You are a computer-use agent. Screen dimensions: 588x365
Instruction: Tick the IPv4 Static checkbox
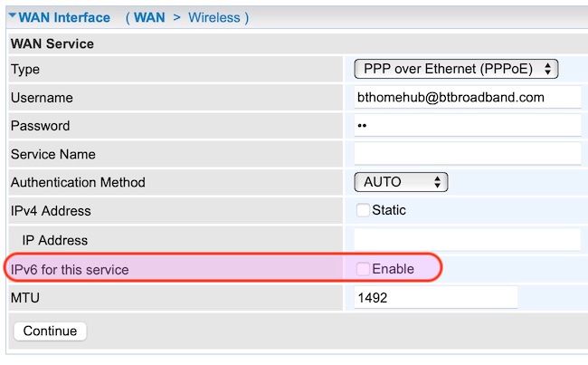pyautogui.click(x=363, y=210)
